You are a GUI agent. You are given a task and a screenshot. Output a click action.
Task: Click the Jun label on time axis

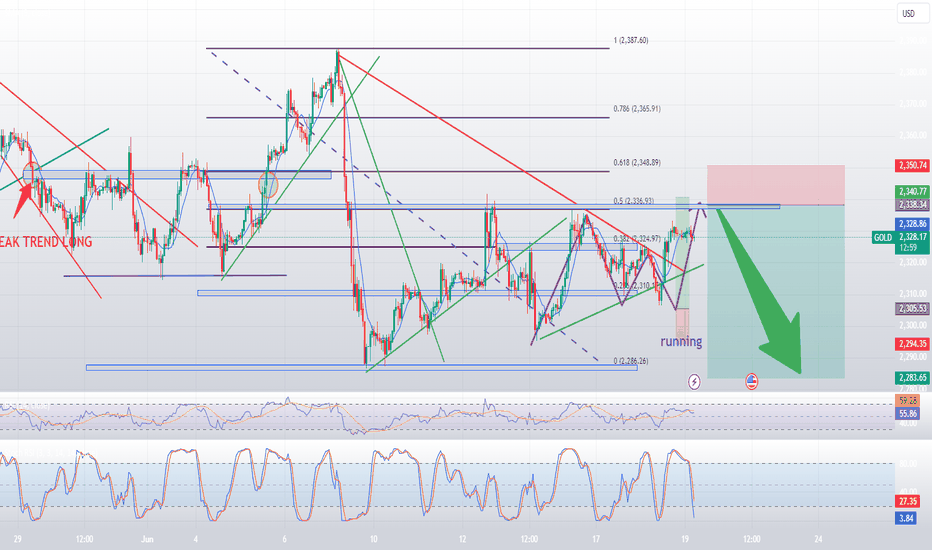click(147, 539)
